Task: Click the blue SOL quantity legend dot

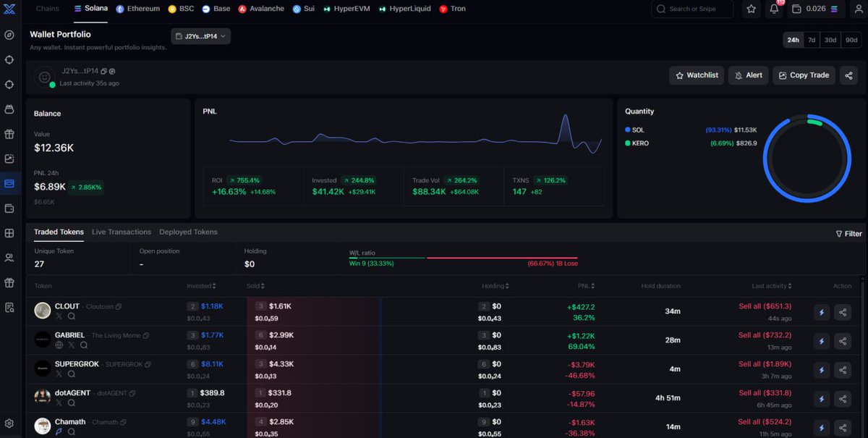Action: point(628,130)
